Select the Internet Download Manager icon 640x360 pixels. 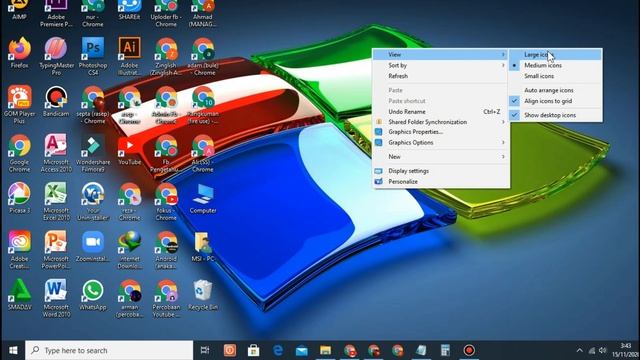click(x=129, y=250)
